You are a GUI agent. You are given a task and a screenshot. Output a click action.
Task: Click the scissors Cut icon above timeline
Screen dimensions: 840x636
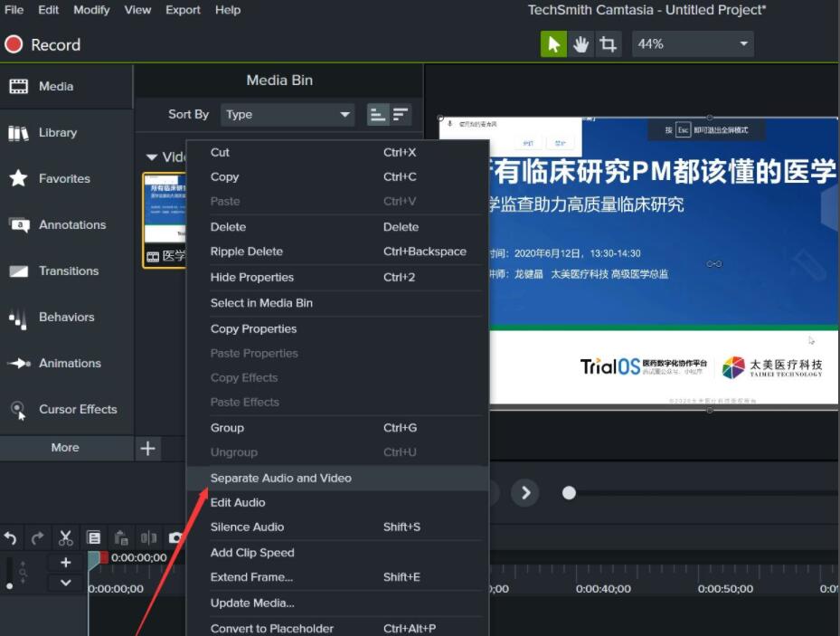pos(64,537)
